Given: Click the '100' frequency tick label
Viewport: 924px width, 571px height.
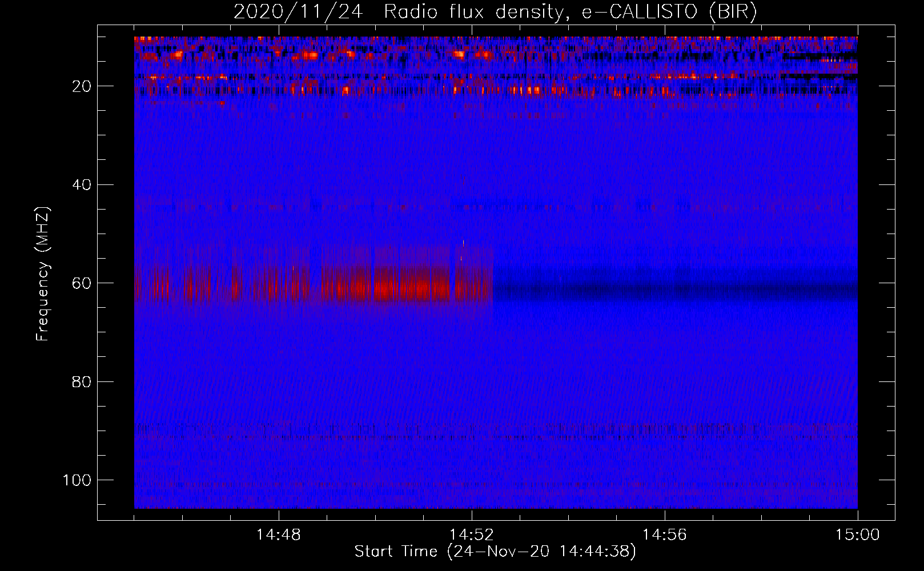Looking at the screenshot, I should click(x=77, y=480).
